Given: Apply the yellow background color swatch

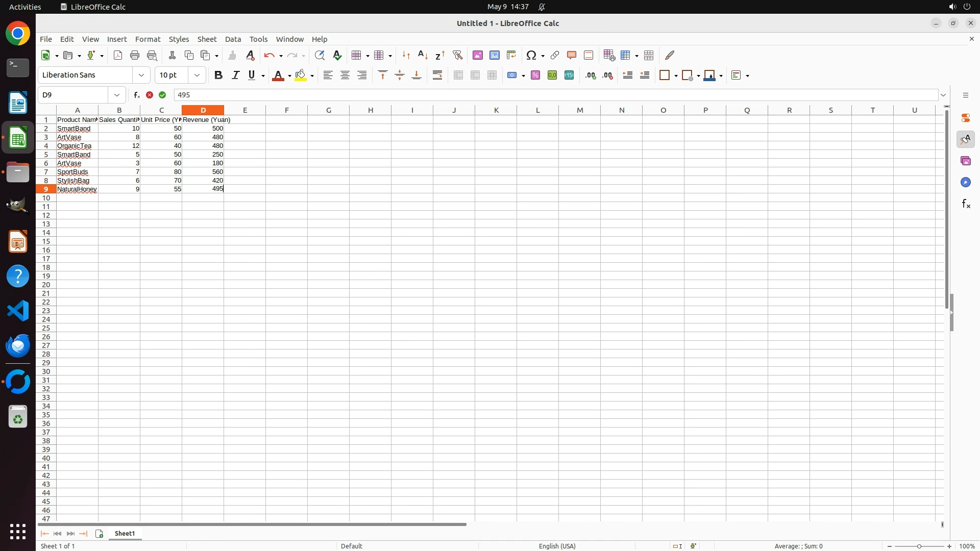Looking at the screenshot, I should click(301, 75).
